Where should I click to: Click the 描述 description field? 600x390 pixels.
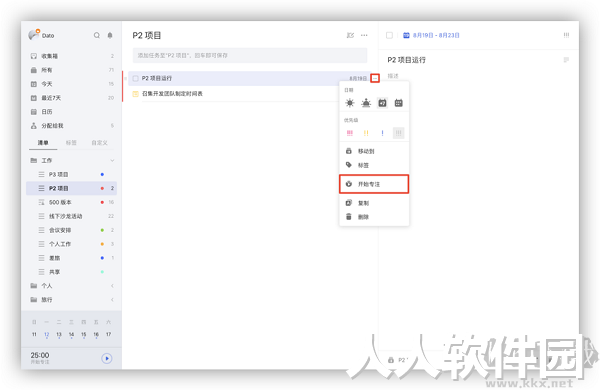[393, 76]
